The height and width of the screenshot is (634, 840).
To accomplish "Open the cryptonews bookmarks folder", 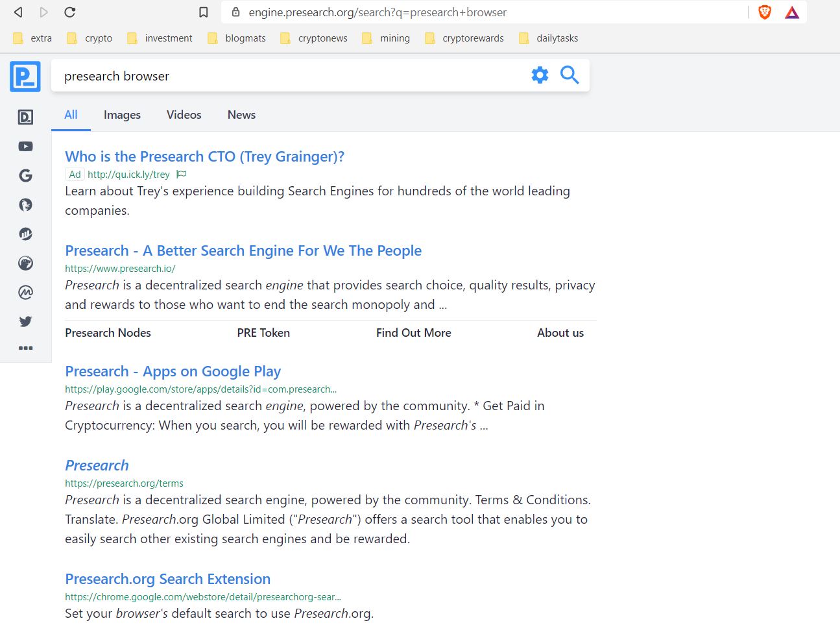I will tap(314, 38).
